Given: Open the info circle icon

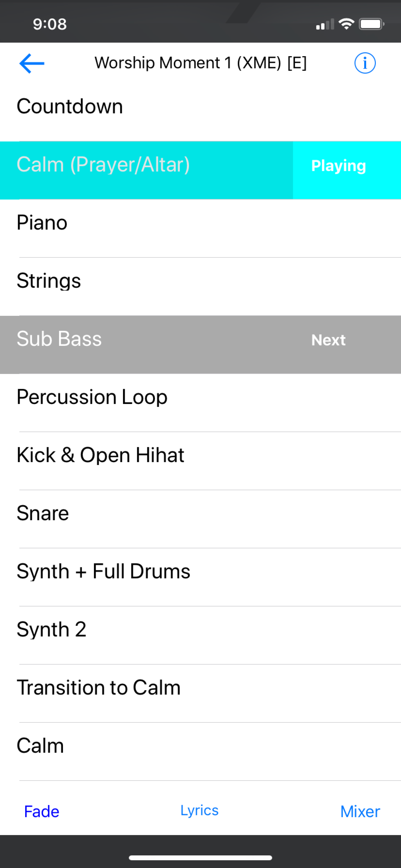Looking at the screenshot, I should pyautogui.click(x=365, y=63).
